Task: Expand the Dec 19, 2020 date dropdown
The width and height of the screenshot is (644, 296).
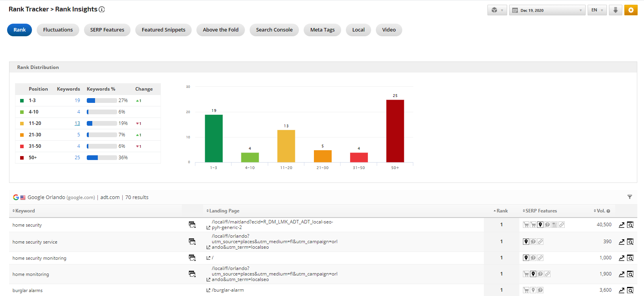Action: click(x=547, y=10)
